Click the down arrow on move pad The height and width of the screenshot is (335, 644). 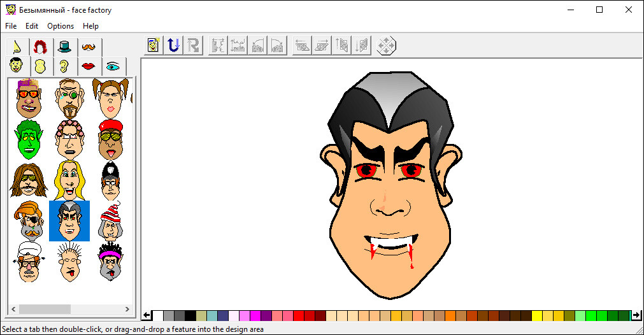386,52
